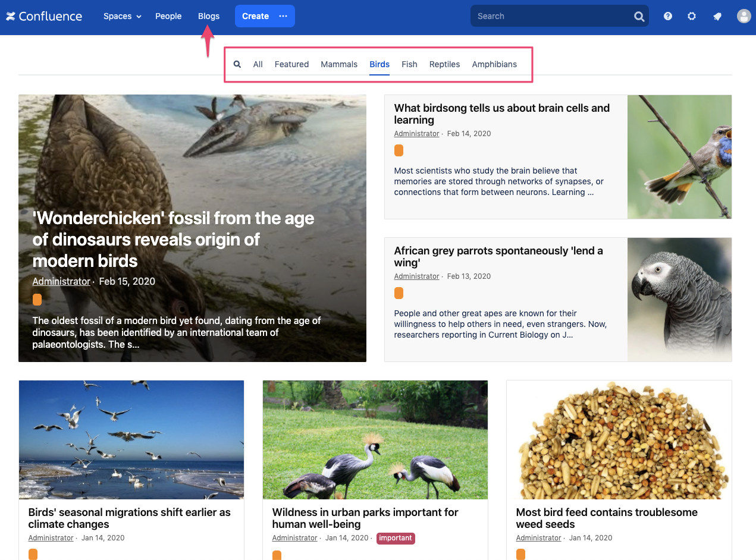Open 'Wildness in urban parks' post title
This screenshot has height=560, width=756.
coord(365,518)
